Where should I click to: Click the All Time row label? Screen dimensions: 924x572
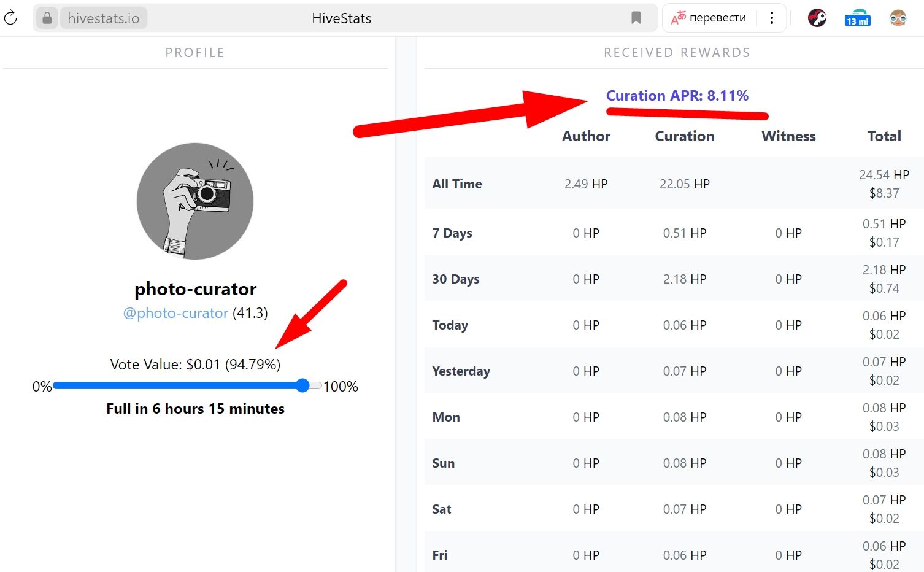point(457,184)
